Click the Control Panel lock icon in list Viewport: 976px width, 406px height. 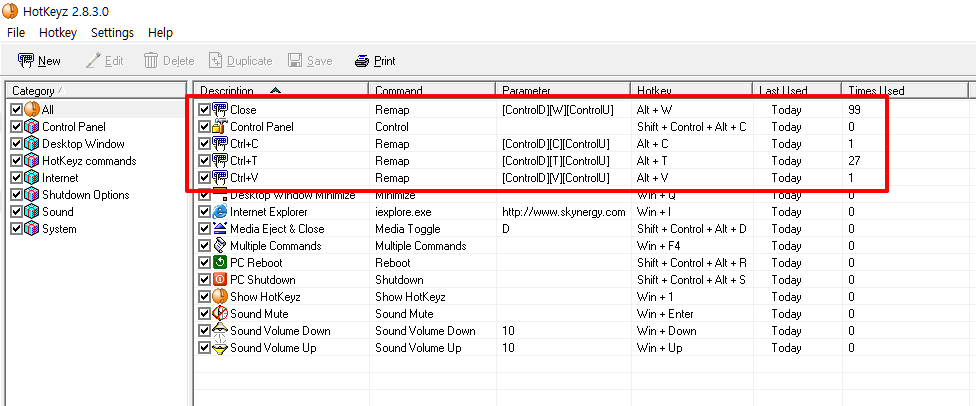pos(220,127)
